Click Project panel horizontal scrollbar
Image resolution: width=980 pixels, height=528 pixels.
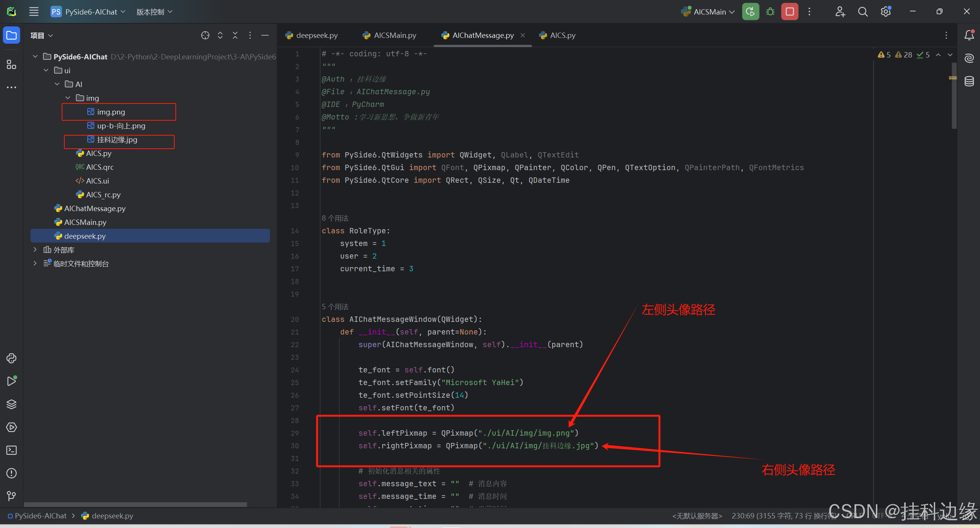(136, 505)
